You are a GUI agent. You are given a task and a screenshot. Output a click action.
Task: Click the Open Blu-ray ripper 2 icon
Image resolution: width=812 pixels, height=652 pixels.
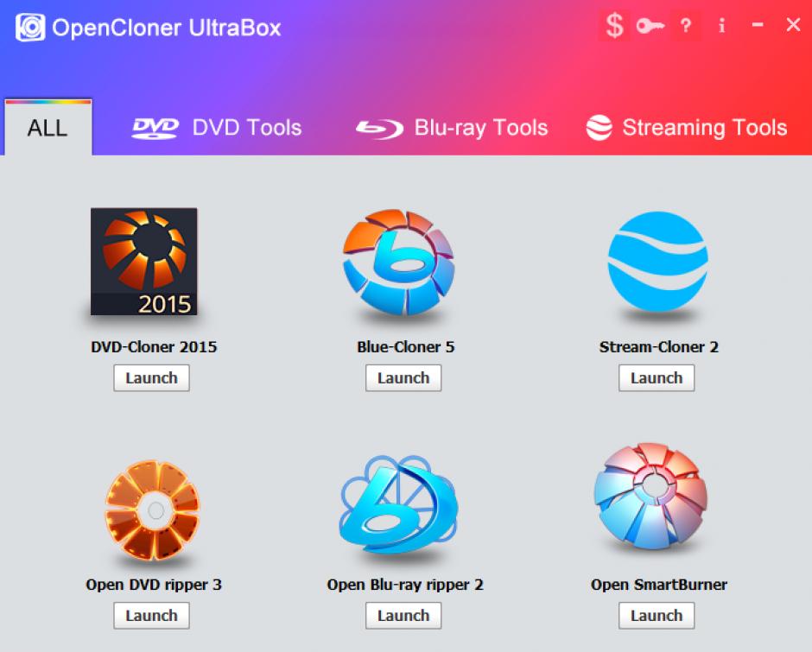point(399,505)
